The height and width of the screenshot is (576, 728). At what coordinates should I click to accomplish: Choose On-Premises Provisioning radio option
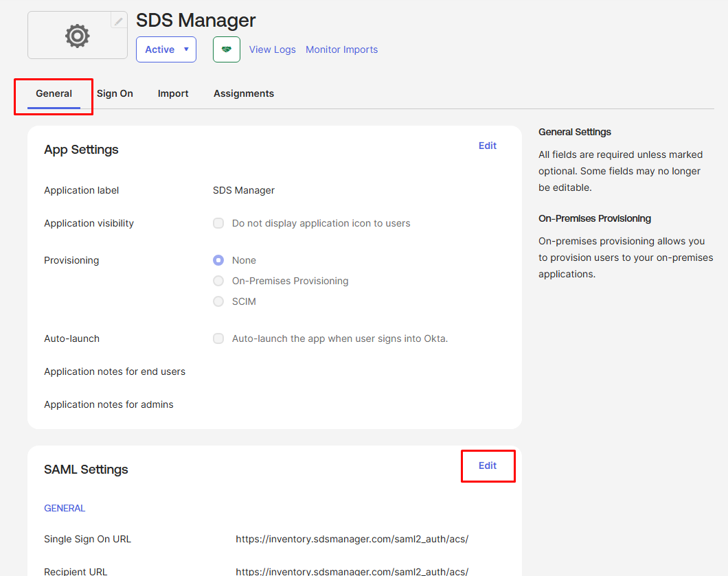click(x=218, y=281)
